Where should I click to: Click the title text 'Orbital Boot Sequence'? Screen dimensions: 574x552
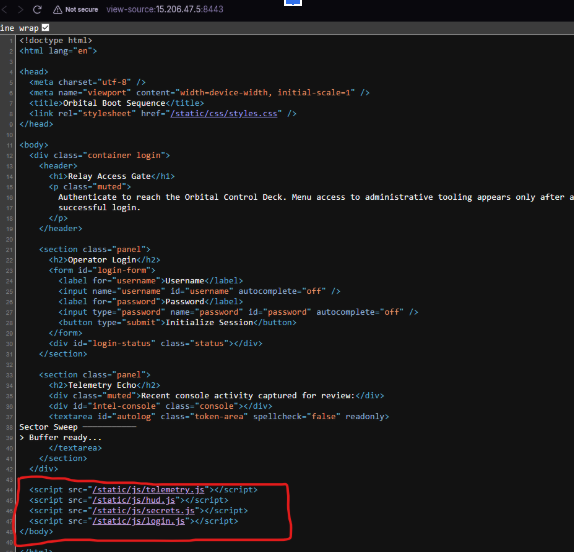[x=114, y=103]
